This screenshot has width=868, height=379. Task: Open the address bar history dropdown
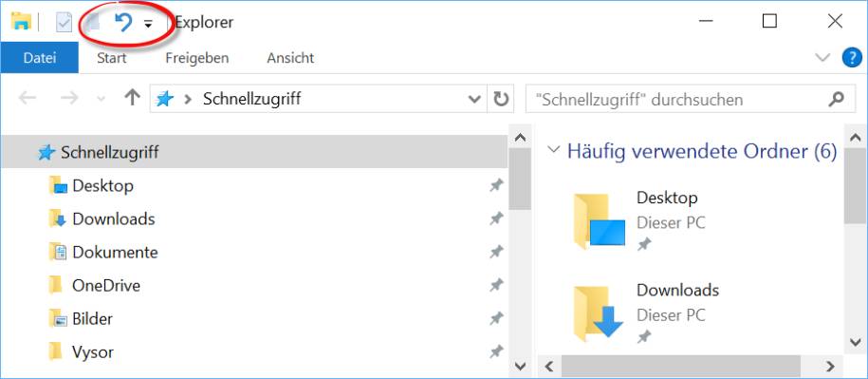[x=474, y=99]
